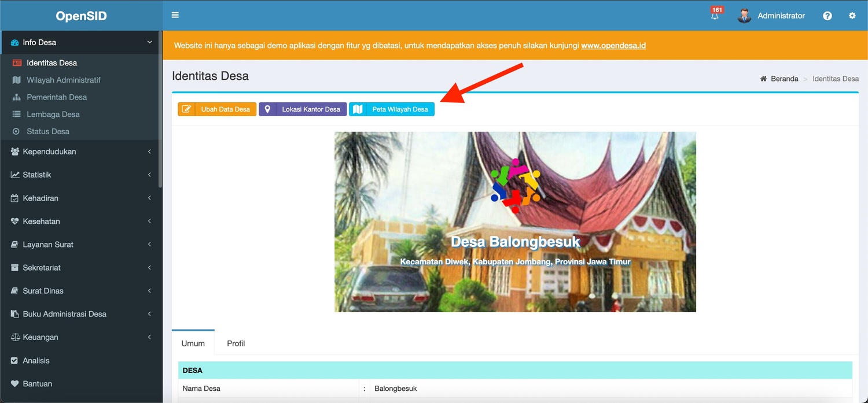
Task: Switch to the Profil tab
Action: (236, 343)
